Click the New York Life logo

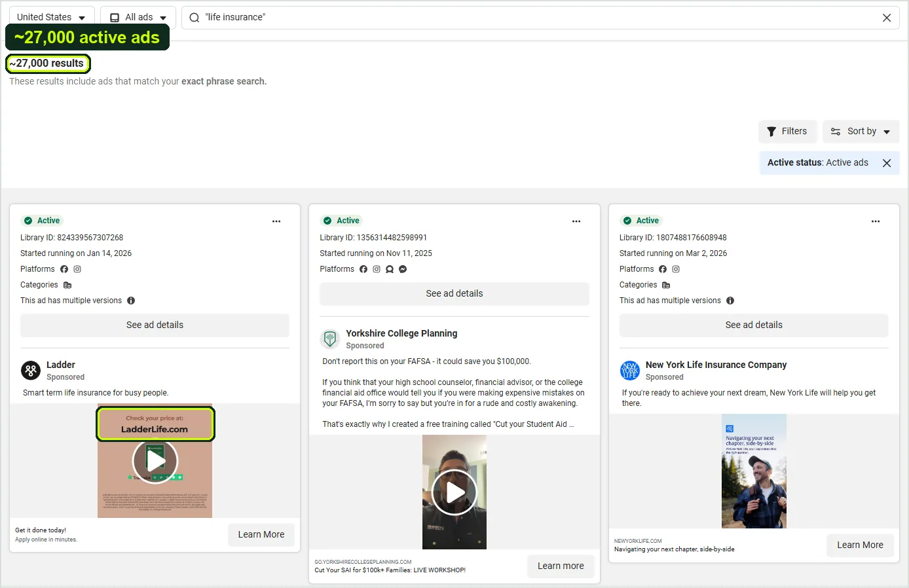coord(630,371)
